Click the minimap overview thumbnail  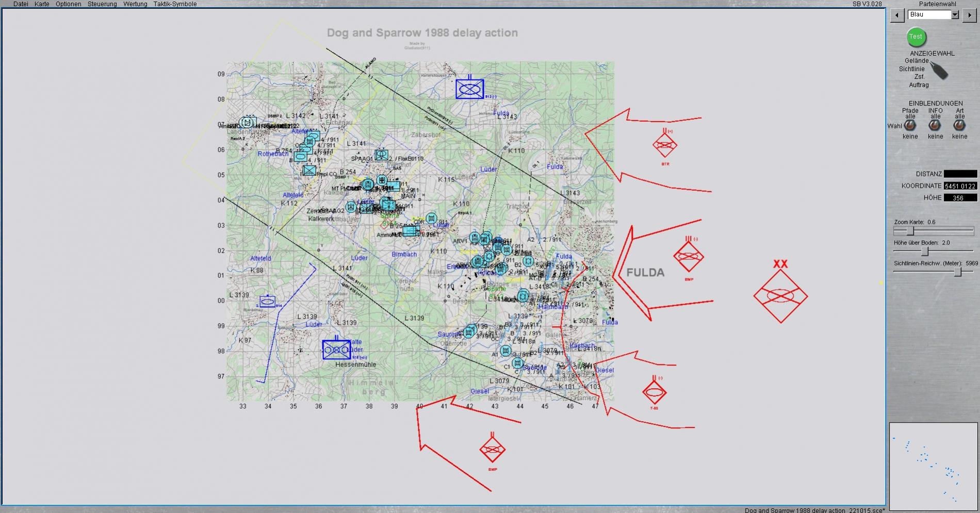pyautogui.click(x=933, y=467)
